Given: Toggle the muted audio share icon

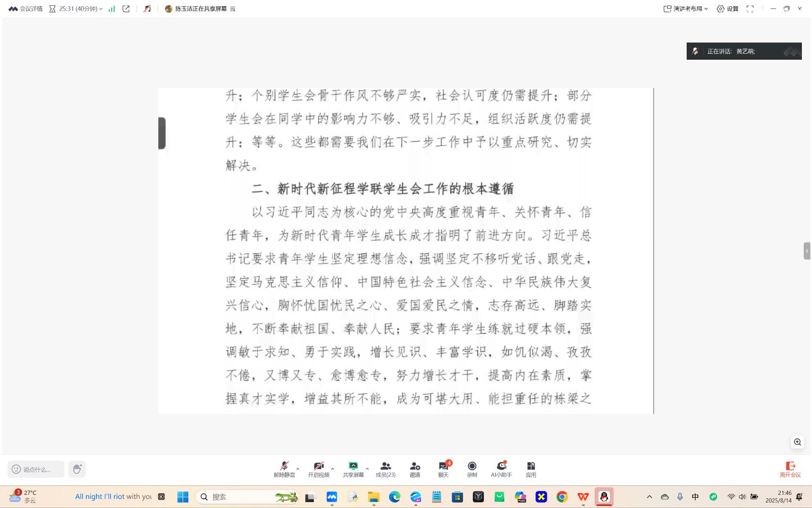Looking at the screenshot, I should click(147, 8).
